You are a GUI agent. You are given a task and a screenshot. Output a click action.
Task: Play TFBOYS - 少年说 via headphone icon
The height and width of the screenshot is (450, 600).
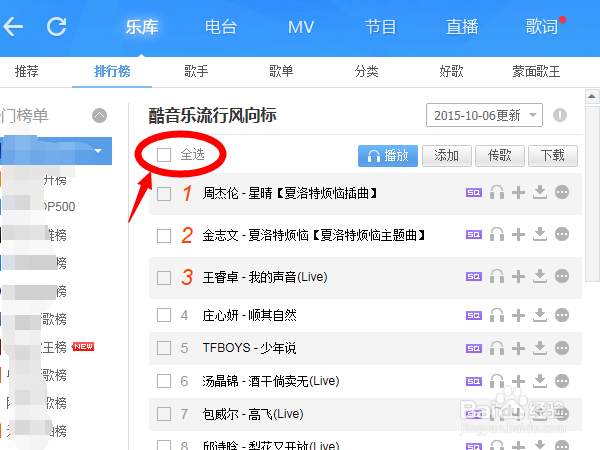(x=497, y=348)
